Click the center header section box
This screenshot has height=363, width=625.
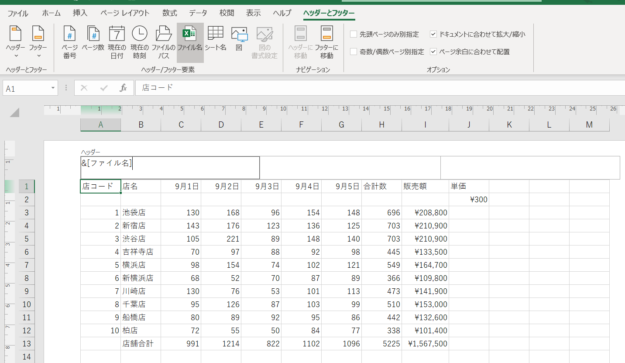(x=350, y=167)
